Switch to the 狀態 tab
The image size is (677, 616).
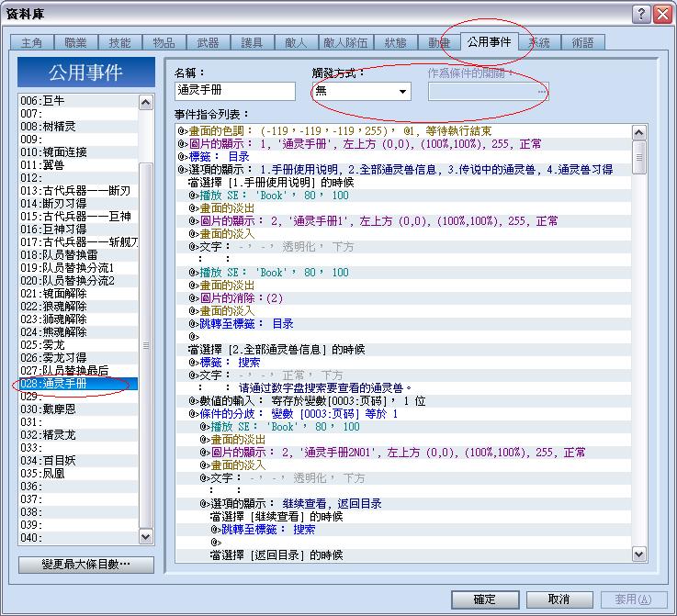pos(396,43)
